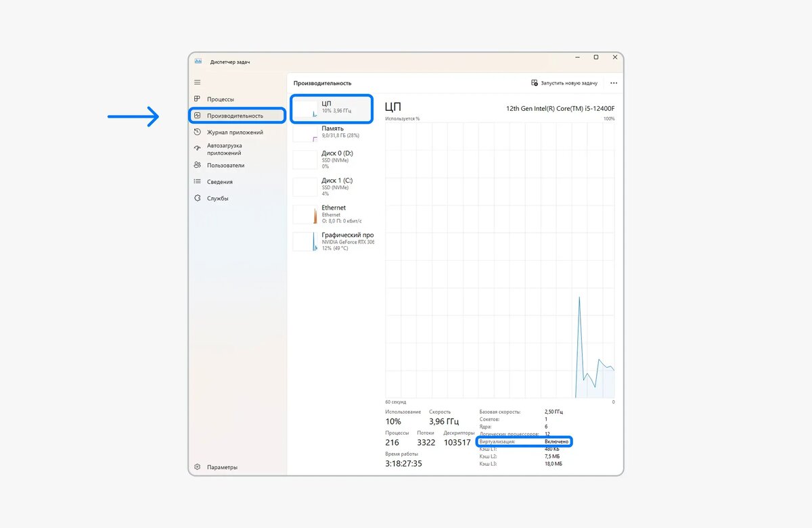Click the 60 секунд graph label
The width and height of the screenshot is (812, 528).
pyautogui.click(x=397, y=402)
